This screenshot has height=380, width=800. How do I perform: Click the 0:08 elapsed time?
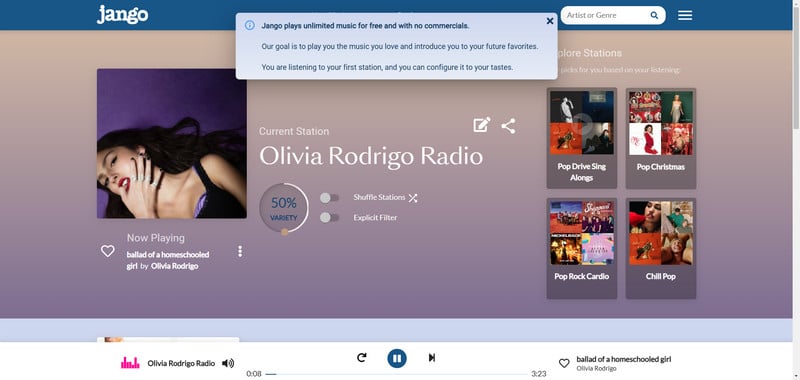[254, 374]
